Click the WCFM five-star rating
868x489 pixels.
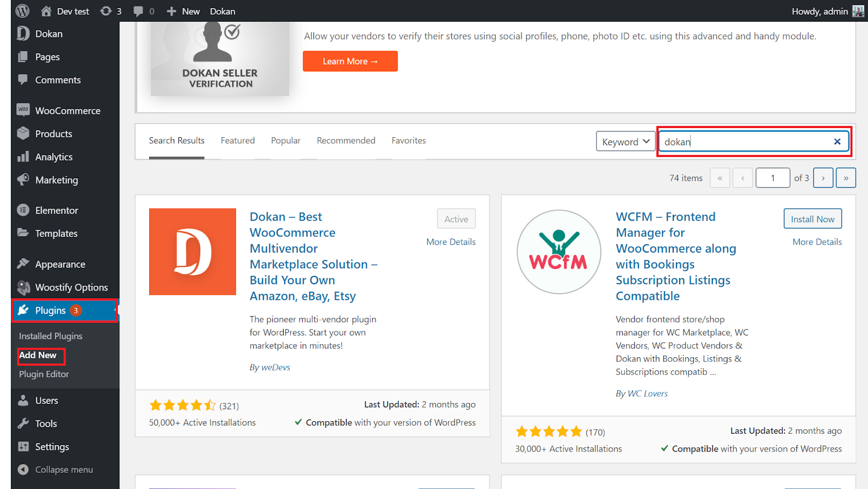(x=548, y=432)
